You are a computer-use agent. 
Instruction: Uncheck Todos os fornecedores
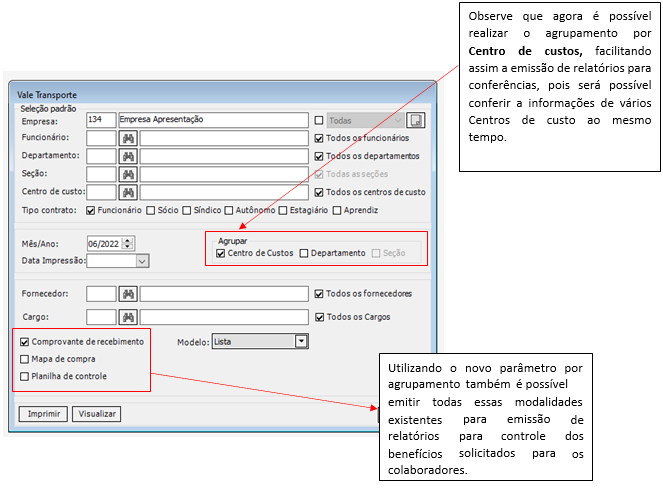coord(319,294)
